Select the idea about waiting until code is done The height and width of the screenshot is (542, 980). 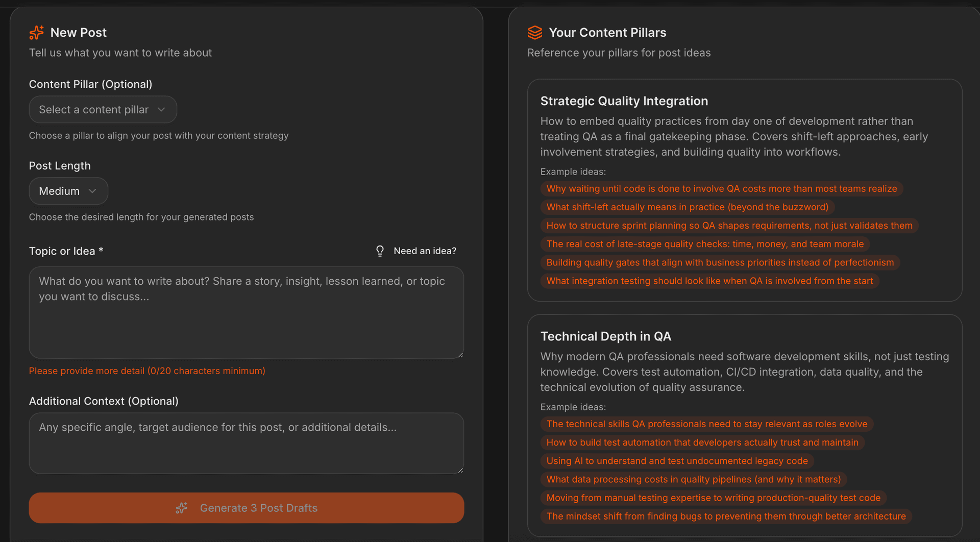click(721, 188)
